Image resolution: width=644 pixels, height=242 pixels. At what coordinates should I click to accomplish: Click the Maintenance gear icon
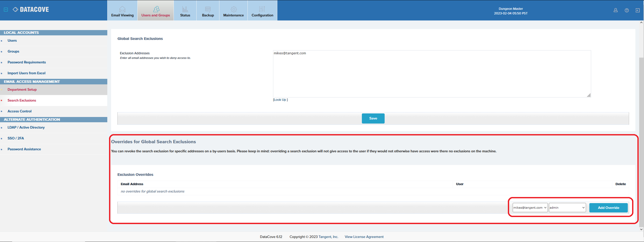[x=233, y=9]
